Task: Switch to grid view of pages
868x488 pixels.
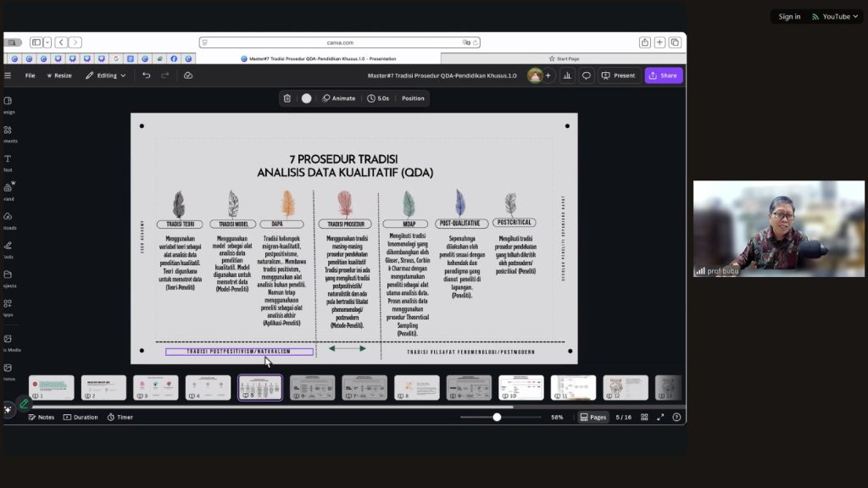Action: pos(644,417)
